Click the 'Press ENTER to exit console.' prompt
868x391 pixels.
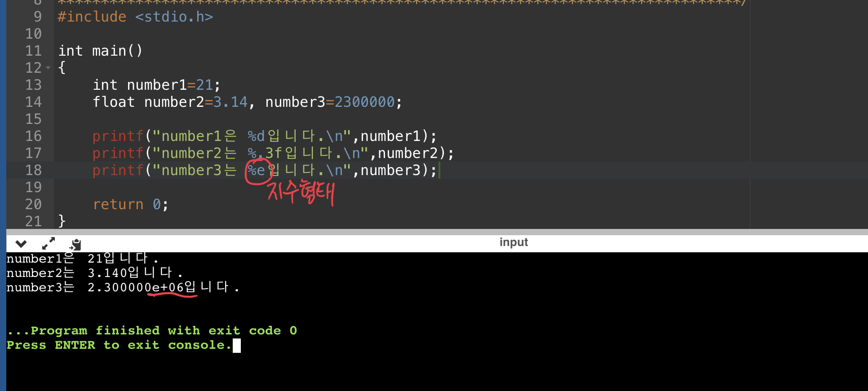point(119,345)
